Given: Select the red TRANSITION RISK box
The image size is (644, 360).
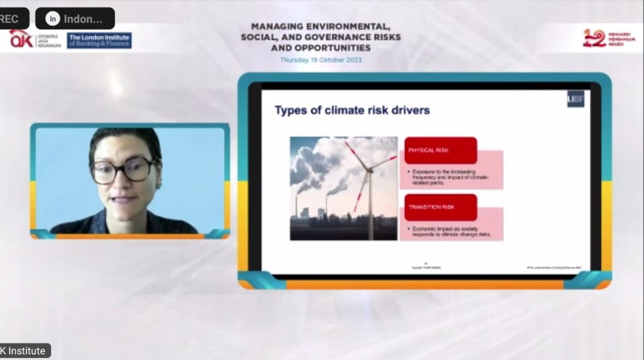Looking at the screenshot, I should [440, 207].
